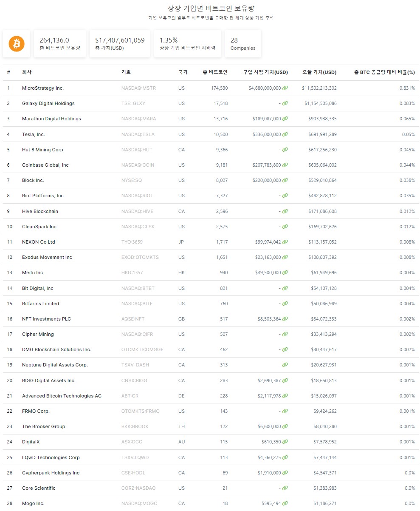The height and width of the screenshot is (511, 420).
Task: Open the link icon in Mogo Inc. row
Action: click(x=285, y=503)
